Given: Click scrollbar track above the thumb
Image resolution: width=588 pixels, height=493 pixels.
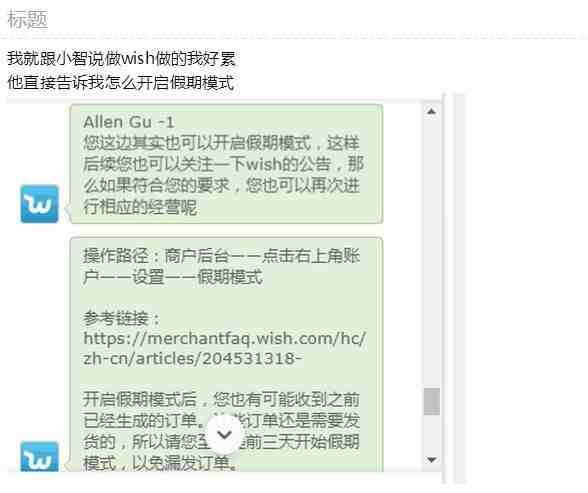Looking at the screenshot, I should (x=432, y=253).
